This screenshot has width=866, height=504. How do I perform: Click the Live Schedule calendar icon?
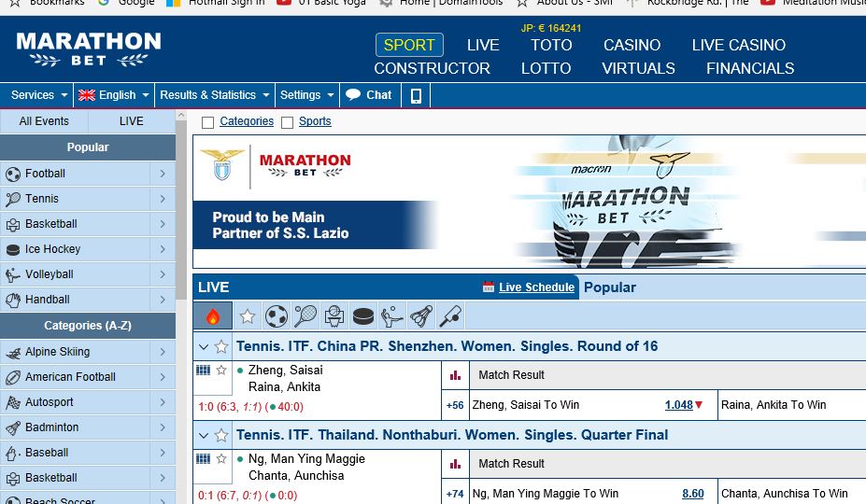(489, 287)
